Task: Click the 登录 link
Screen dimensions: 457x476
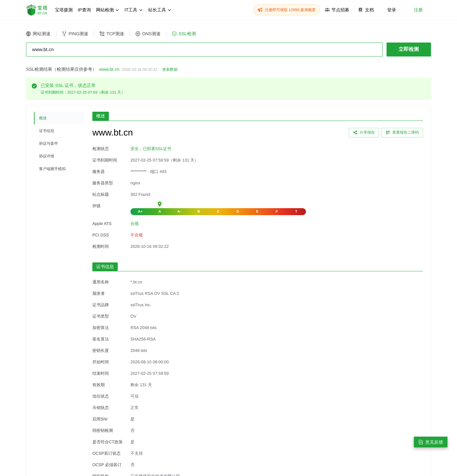Action: tap(392, 10)
